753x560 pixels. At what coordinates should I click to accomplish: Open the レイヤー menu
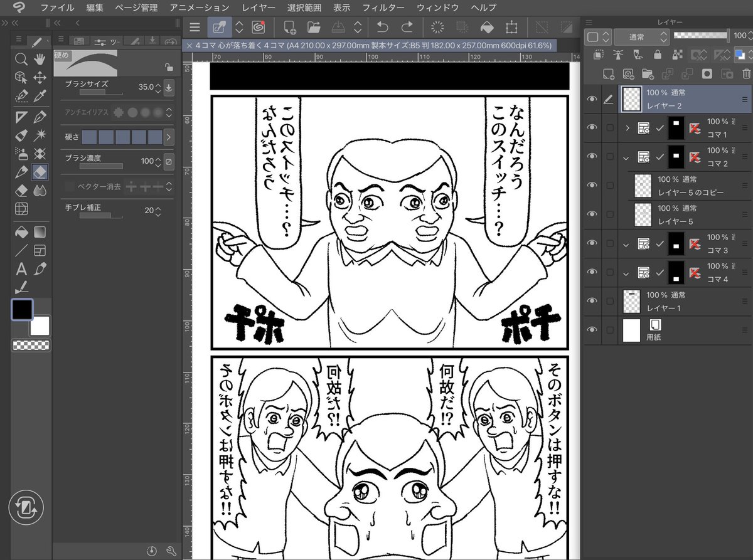pos(258,8)
